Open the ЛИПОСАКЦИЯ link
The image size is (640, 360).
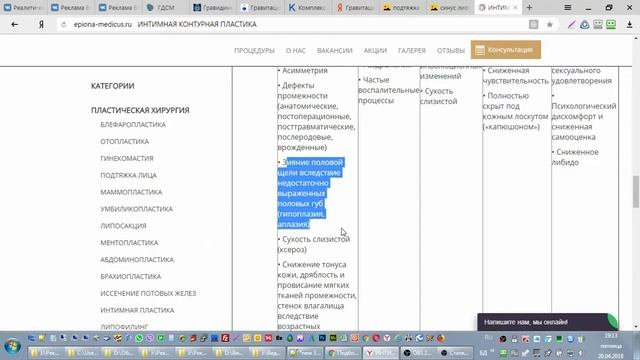coord(123,226)
